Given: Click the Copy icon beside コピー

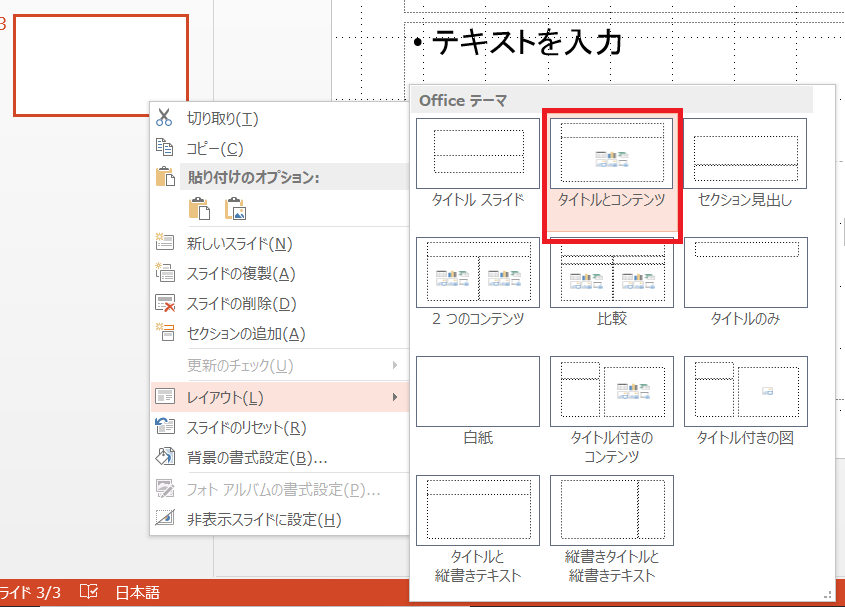Looking at the screenshot, I should pyautogui.click(x=164, y=147).
